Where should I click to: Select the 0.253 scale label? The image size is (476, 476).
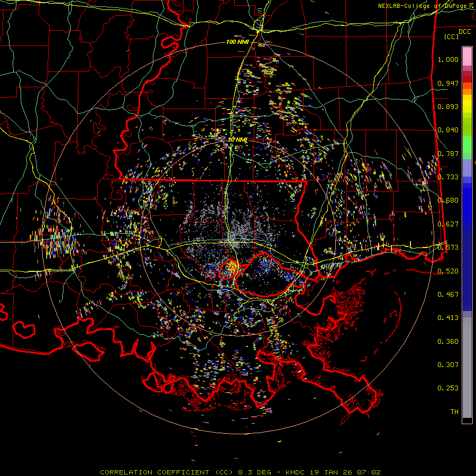tap(448, 388)
